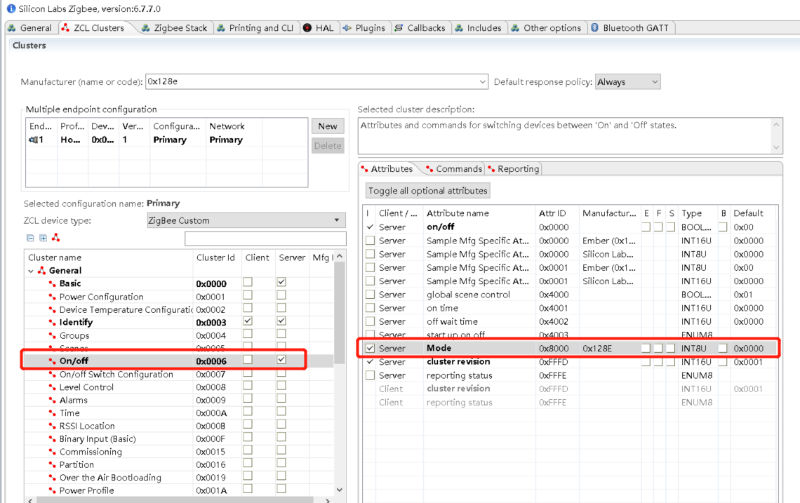This screenshot has width=800, height=503.
Task: Select the Commissioning cluster row
Action: (90, 451)
